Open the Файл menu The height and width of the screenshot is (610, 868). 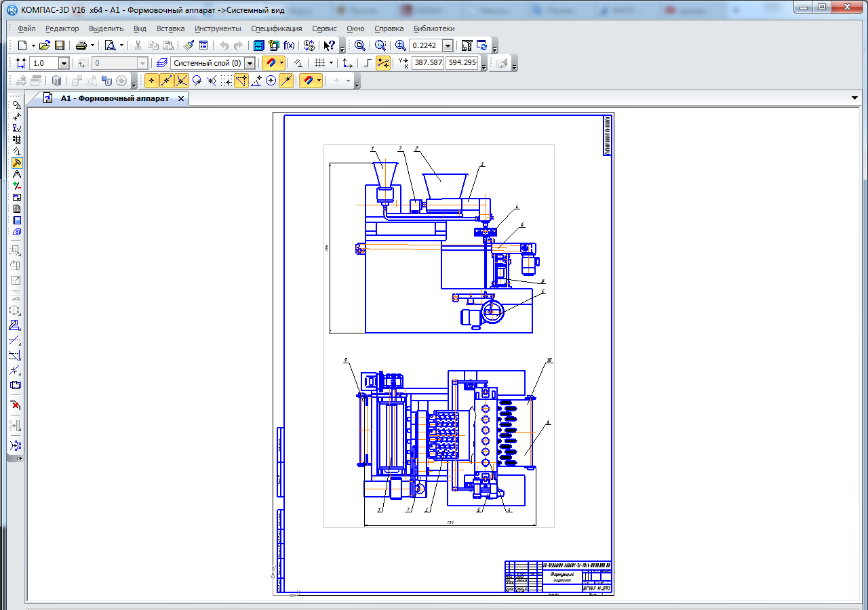(27, 28)
